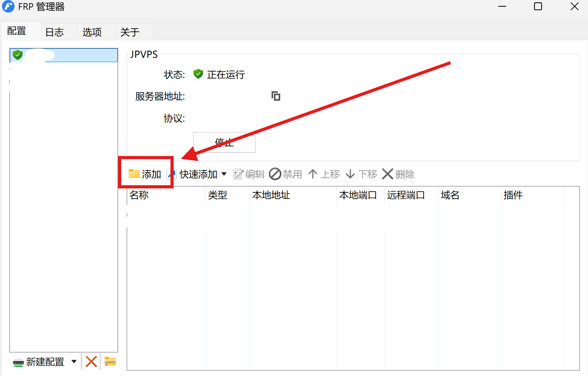The image size is (588, 376).
Task: Expand the Quick Add dropdown arrow
Action: [x=224, y=174]
